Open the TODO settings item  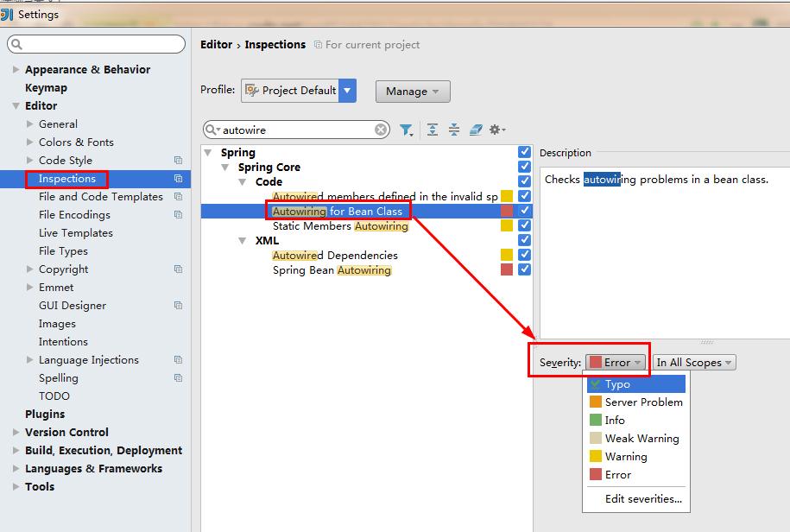coord(54,396)
